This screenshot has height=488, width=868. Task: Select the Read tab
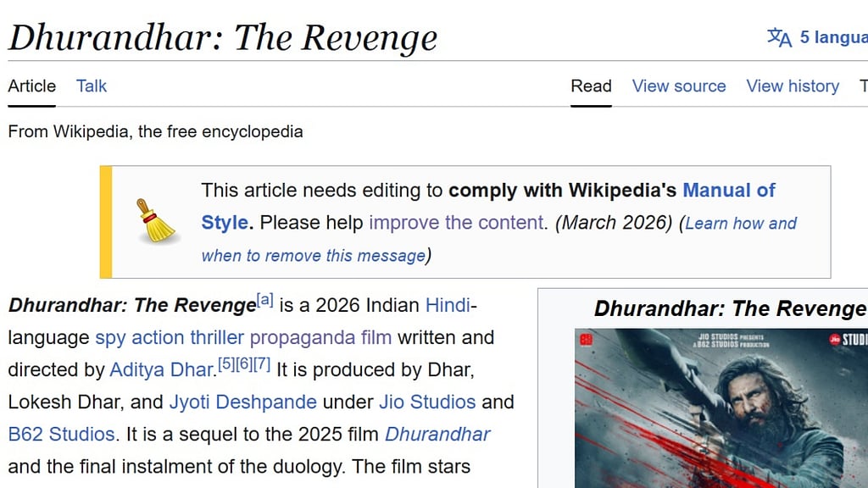(591, 86)
